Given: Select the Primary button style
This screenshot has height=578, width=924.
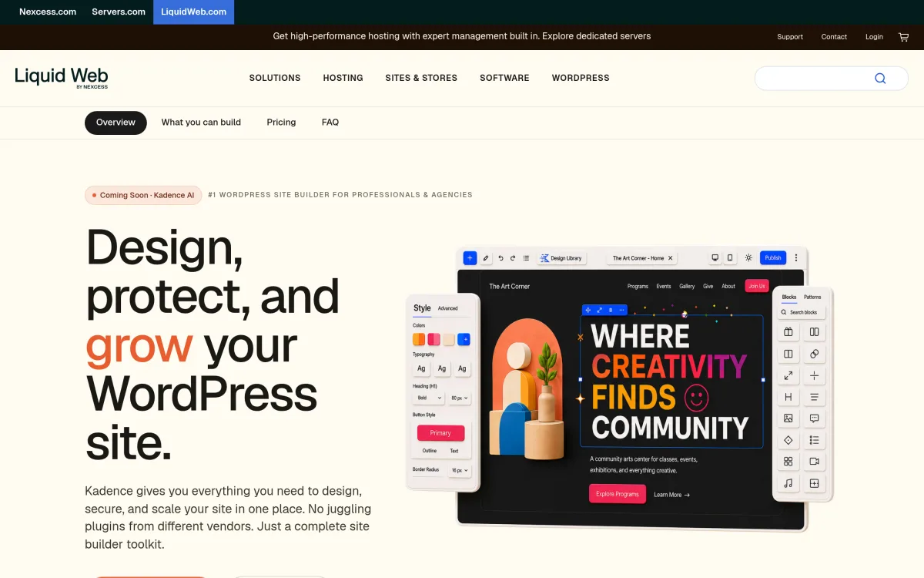Looking at the screenshot, I should (440, 433).
